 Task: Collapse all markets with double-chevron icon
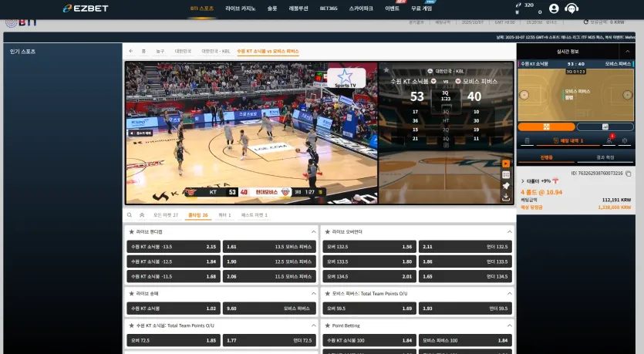[142, 215]
